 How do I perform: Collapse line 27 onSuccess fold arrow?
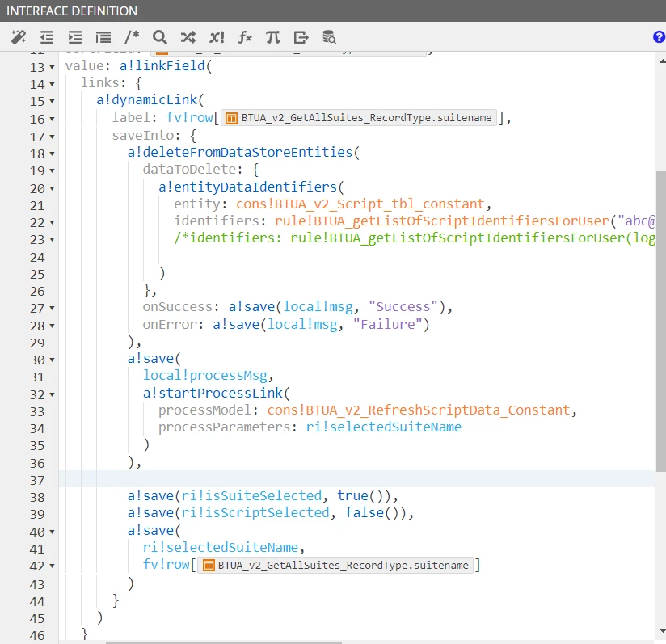pyautogui.click(x=52, y=308)
